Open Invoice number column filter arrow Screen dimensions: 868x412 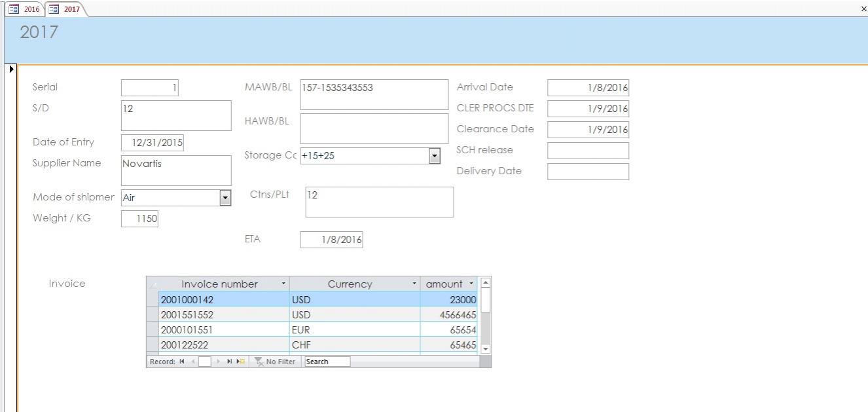(x=283, y=284)
